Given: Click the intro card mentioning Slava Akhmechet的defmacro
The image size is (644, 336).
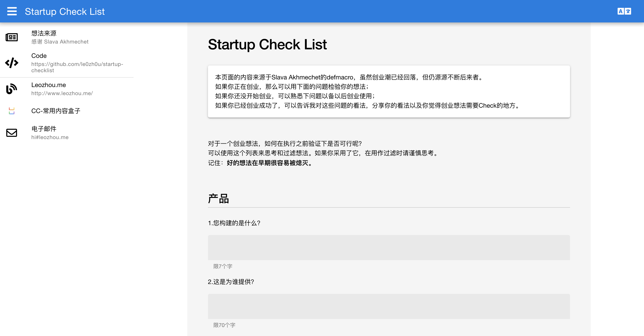Looking at the screenshot, I should [389, 92].
